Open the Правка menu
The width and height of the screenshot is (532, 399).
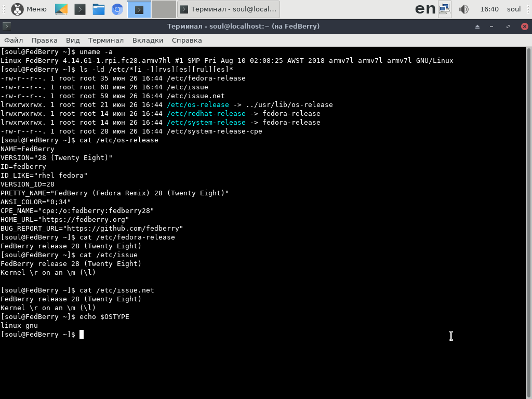[x=45, y=41]
